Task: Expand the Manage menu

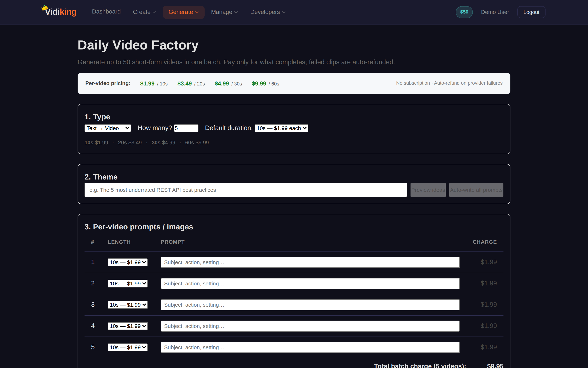Action: click(x=224, y=12)
